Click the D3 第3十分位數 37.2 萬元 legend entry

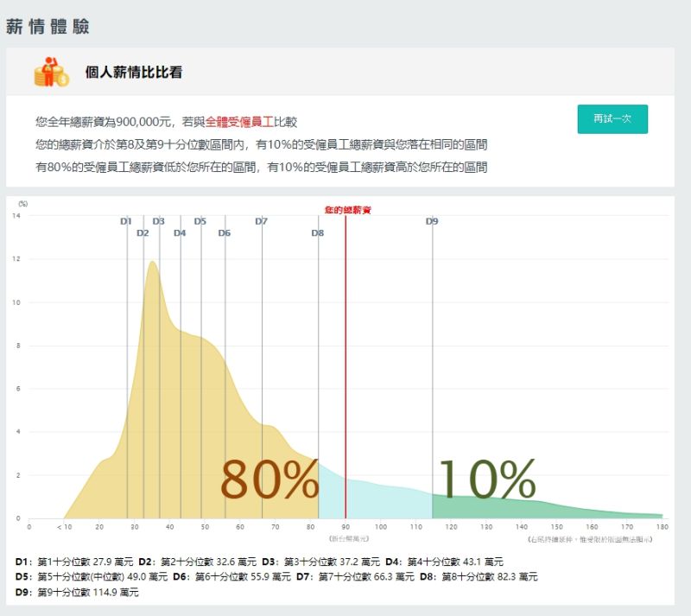(x=320, y=562)
